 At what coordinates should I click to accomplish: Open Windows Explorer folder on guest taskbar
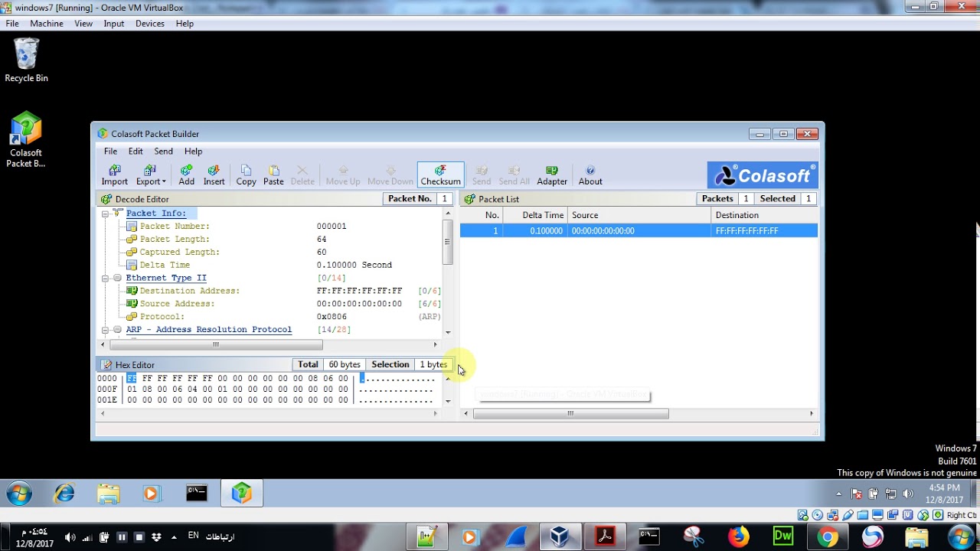coord(108,494)
